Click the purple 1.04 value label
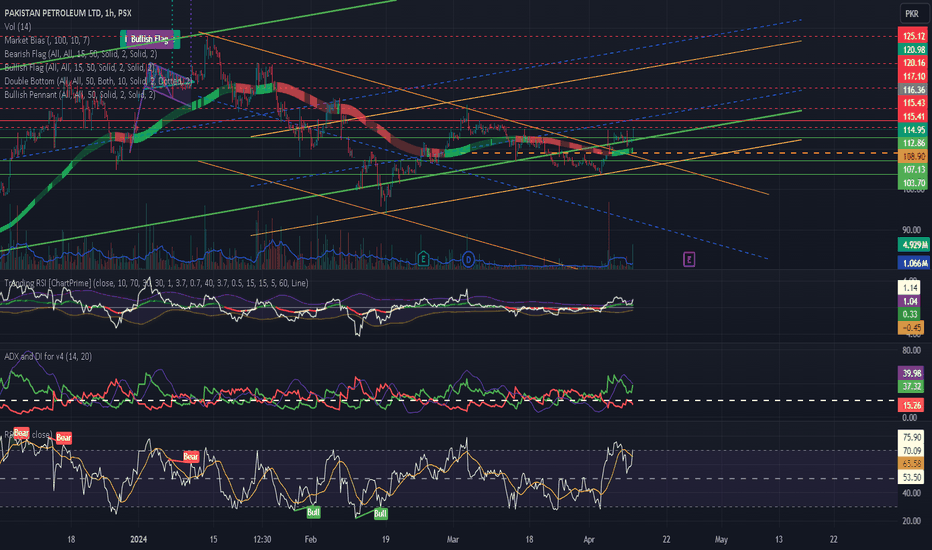The image size is (932, 550). tap(910, 301)
